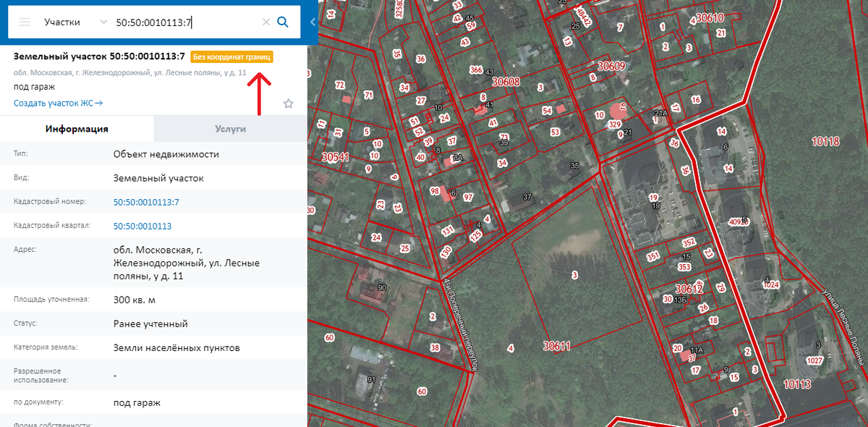Click quarter label 10113 on map
Image resolution: width=868 pixels, height=427 pixels.
click(x=796, y=384)
